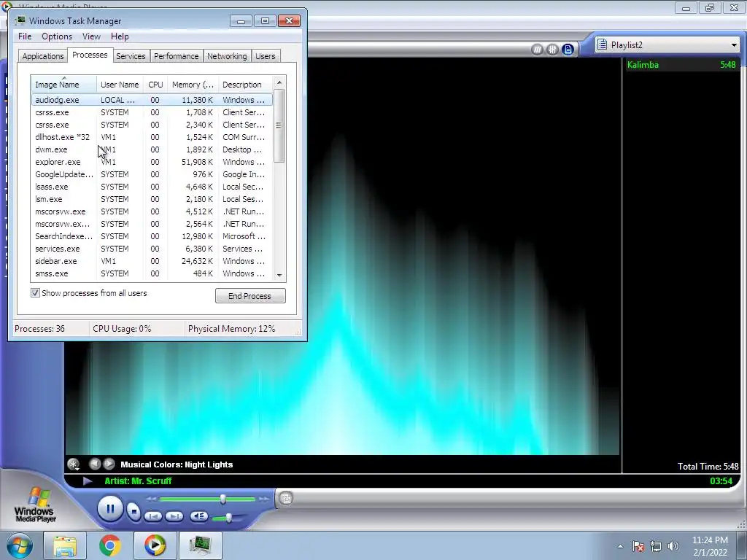The image size is (747, 560).
Task: Switch Media Player to skin mode
Action: [286, 499]
